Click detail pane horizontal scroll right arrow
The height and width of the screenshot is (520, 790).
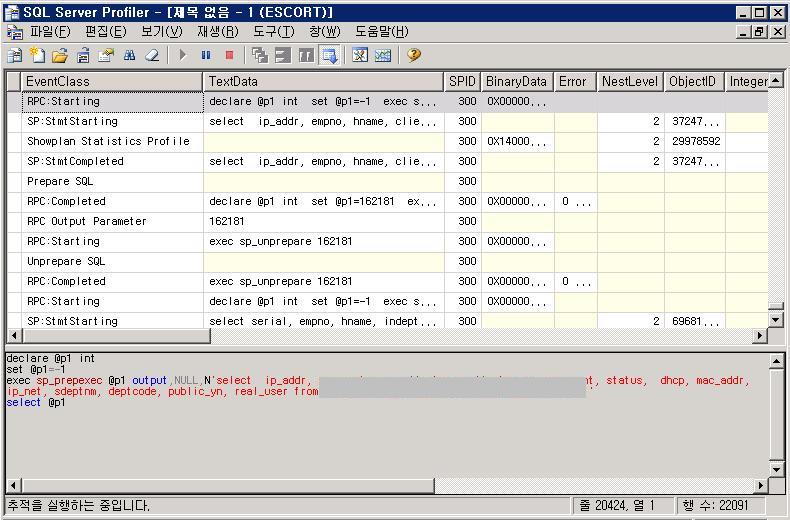pyautogui.click(x=760, y=486)
